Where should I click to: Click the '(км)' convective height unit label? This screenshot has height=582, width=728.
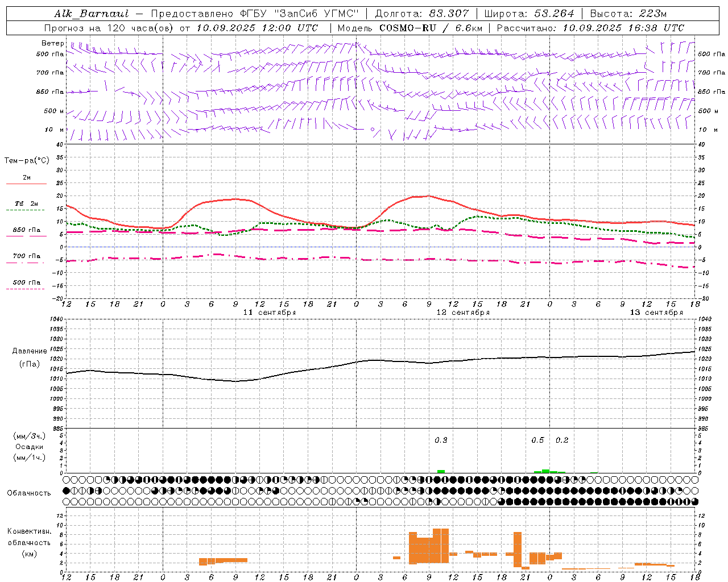(x=29, y=554)
